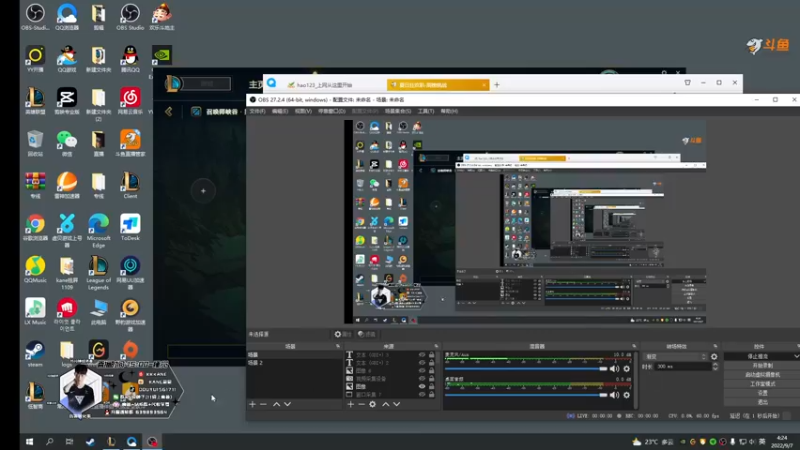Remove selected scene with minus icon
Screen dimensions: 800x450
coord(263,404)
